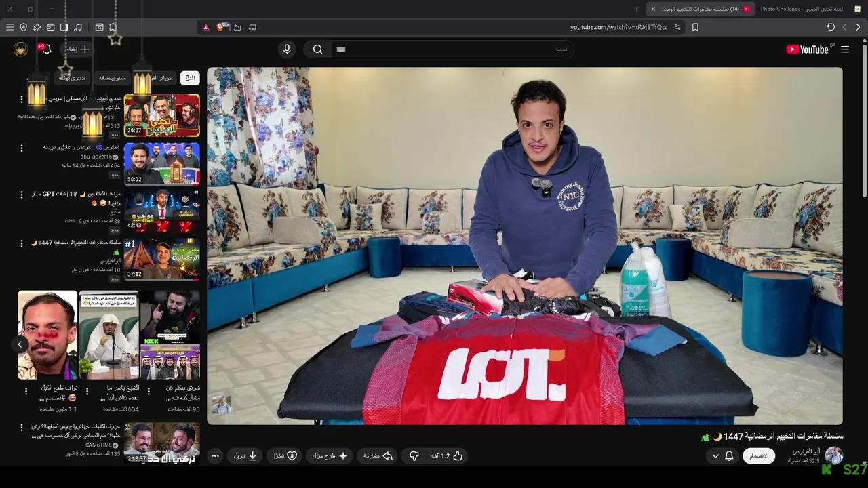Open the browser main menu hamburger
868x488 pixels.
9,27
